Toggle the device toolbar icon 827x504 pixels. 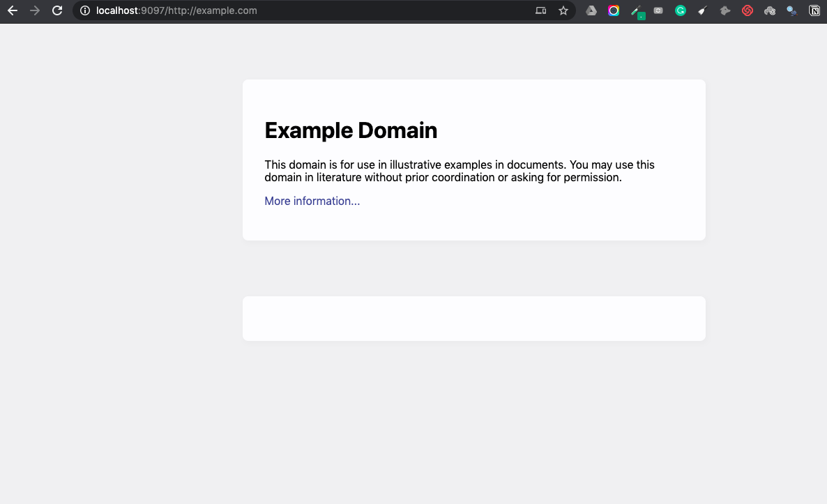540,10
